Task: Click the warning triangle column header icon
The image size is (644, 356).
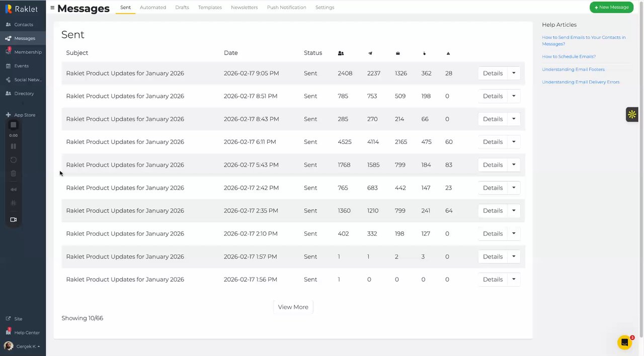Action: (x=448, y=53)
